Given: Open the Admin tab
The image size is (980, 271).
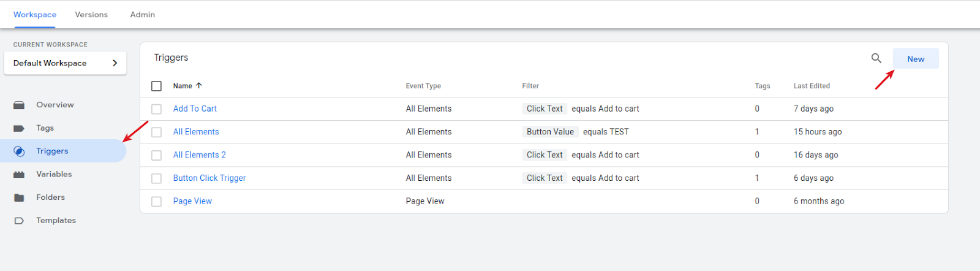Looking at the screenshot, I should point(142,15).
